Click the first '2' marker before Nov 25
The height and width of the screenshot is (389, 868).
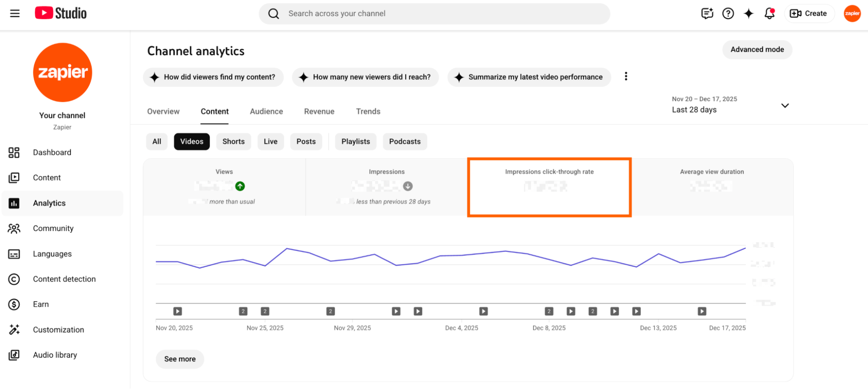(x=243, y=311)
